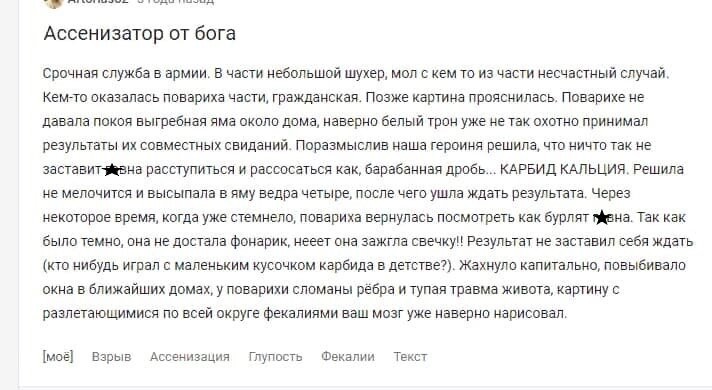Select the [моё] tag
Image resolution: width=712 pixels, height=390 pixels.
[x=58, y=357]
